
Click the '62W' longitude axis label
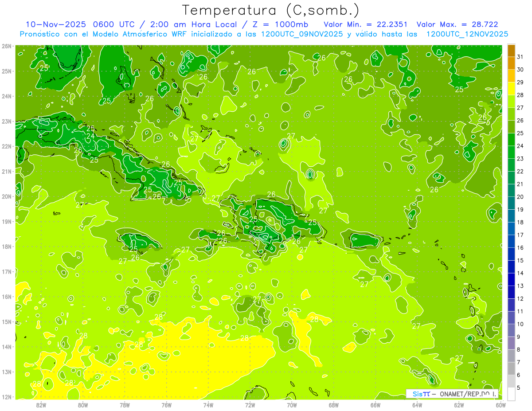coord(459,405)
